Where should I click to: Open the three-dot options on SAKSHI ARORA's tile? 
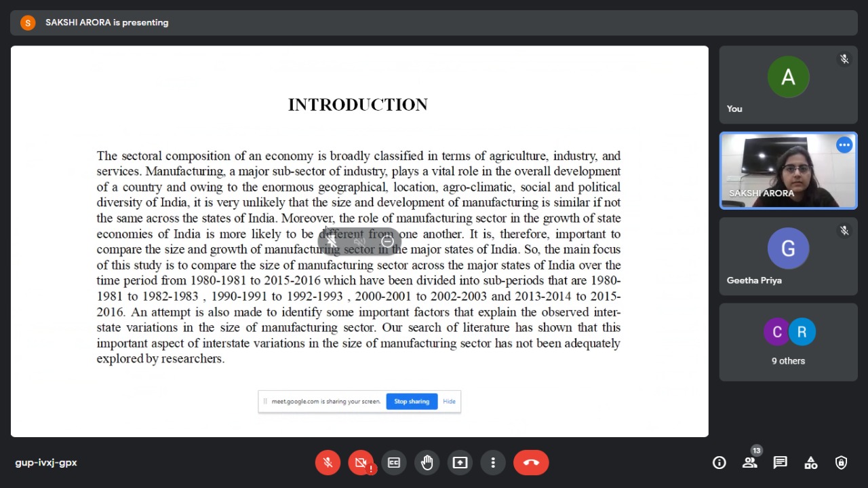point(844,145)
